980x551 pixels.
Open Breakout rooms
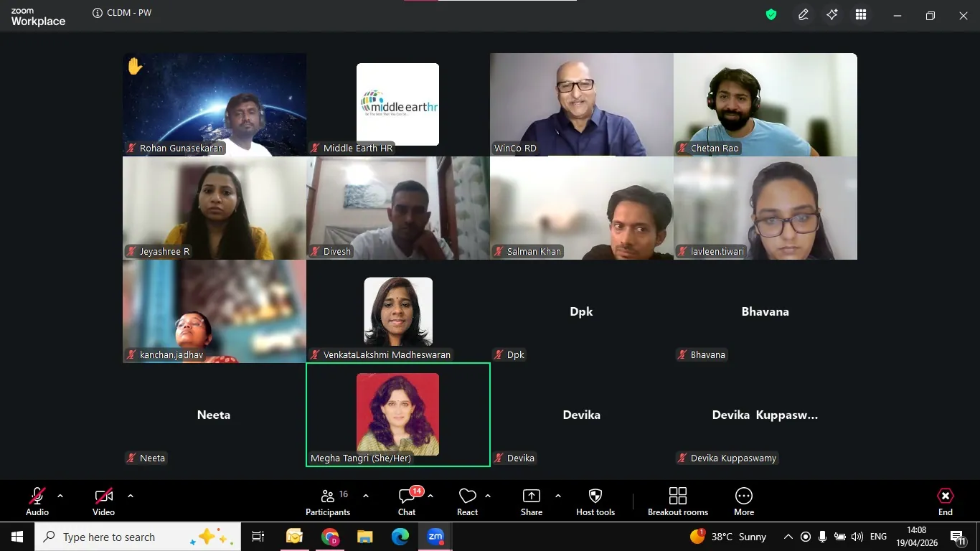point(678,501)
